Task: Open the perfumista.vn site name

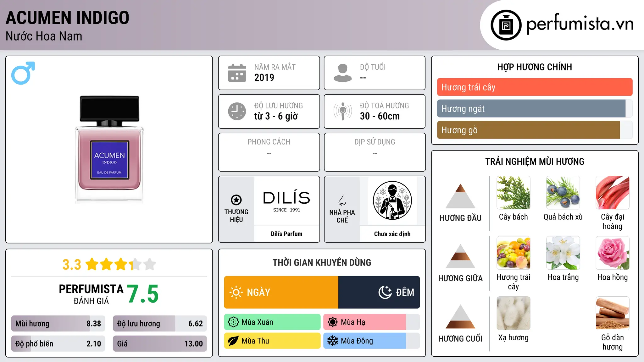Action: coord(580,24)
